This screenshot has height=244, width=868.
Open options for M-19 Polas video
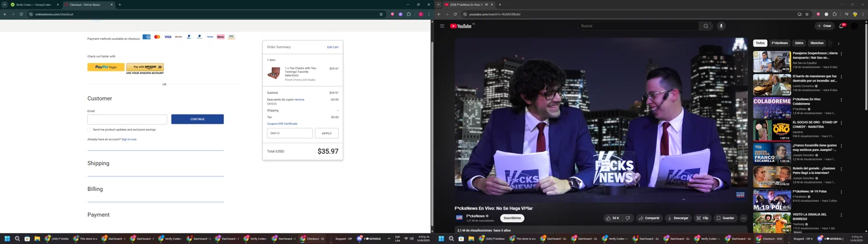click(841, 192)
